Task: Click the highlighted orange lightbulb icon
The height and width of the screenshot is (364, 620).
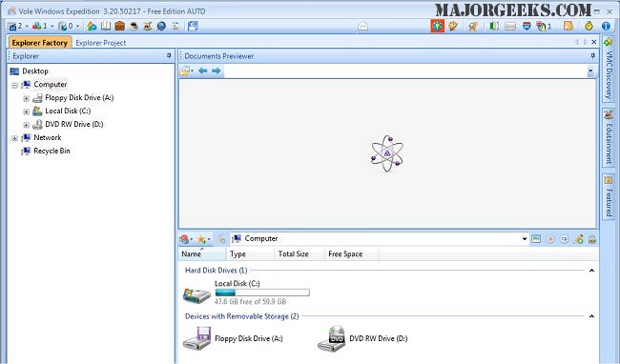Action: coord(437,26)
